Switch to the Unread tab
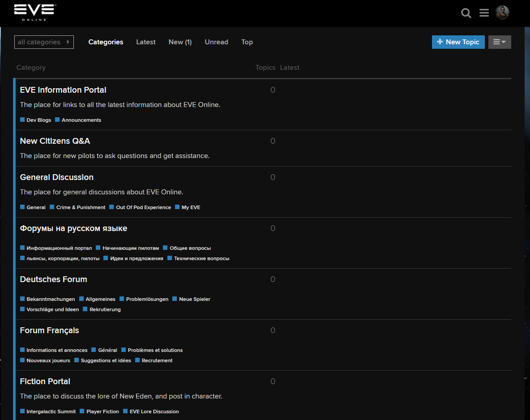This screenshot has width=530, height=420. coord(216,42)
